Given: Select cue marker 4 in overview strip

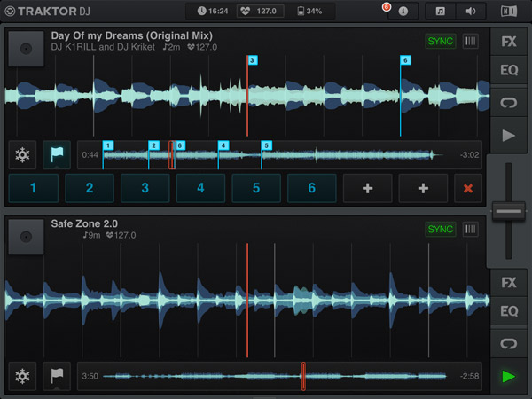Looking at the screenshot, I should point(223,146).
